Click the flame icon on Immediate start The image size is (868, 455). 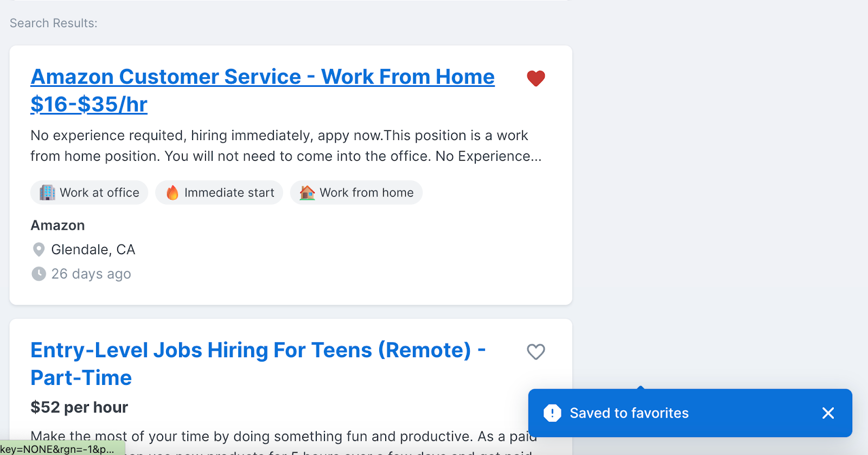[x=172, y=192]
